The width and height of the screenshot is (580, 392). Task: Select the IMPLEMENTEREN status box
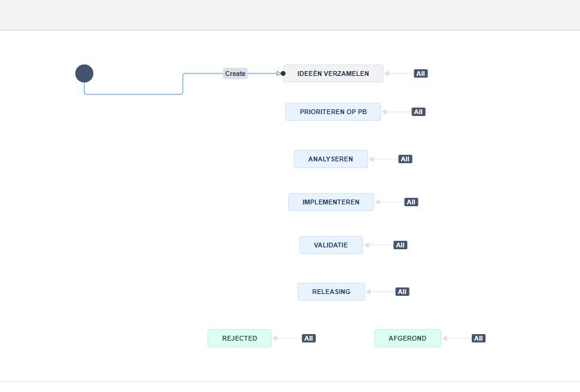point(331,202)
